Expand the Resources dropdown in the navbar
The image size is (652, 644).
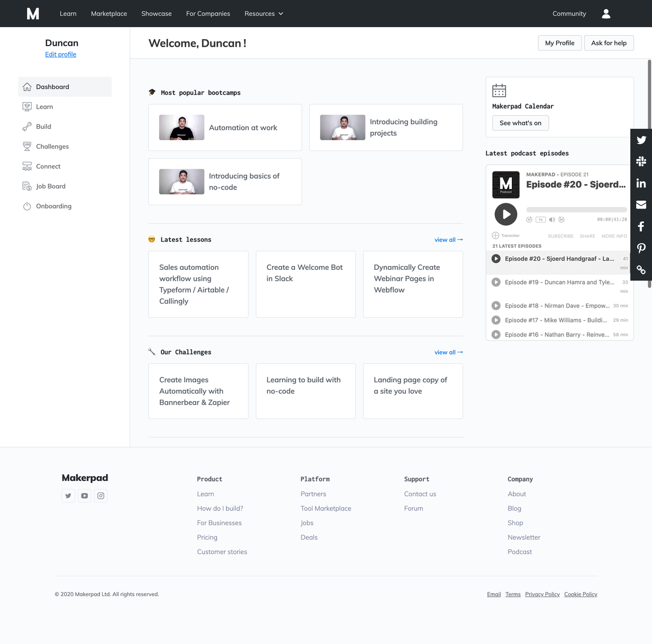(x=264, y=14)
